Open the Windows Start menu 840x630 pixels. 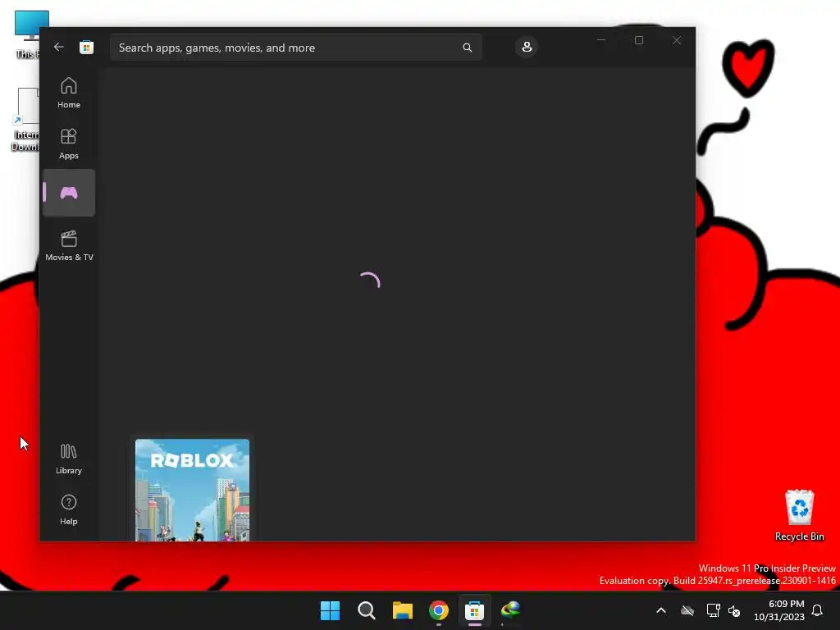(330, 610)
